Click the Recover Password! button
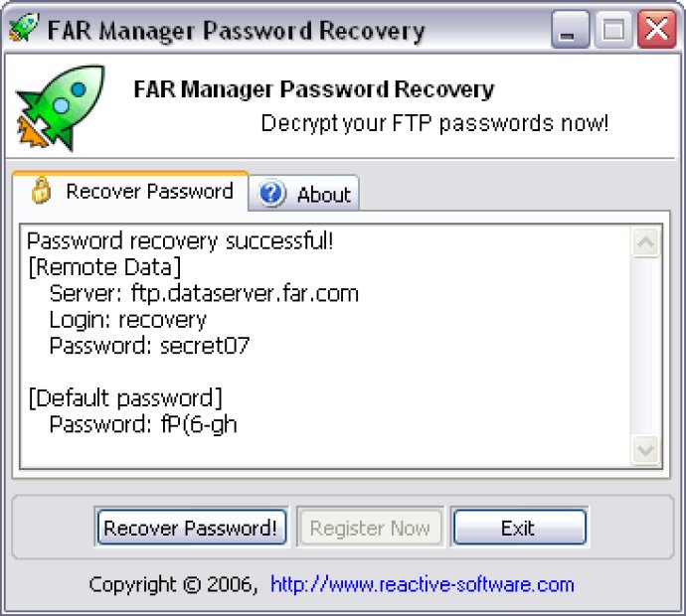The image size is (686, 616). pyautogui.click(x=191, y=528)
